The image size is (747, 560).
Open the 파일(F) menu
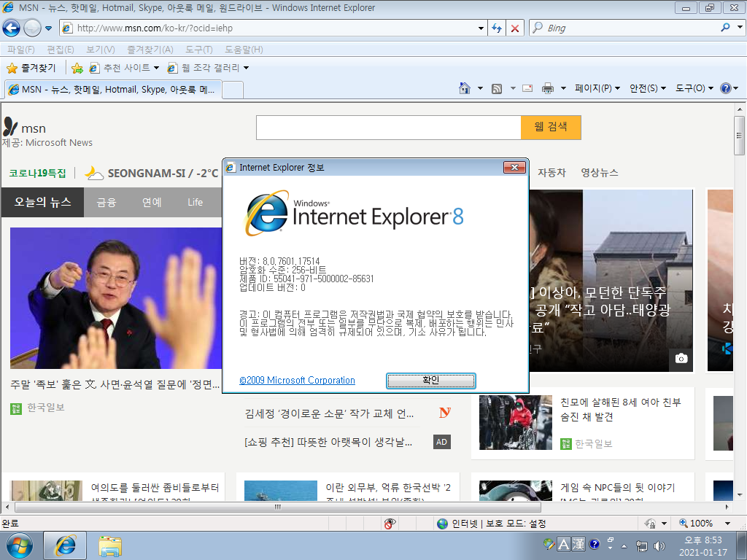(21, 50)
